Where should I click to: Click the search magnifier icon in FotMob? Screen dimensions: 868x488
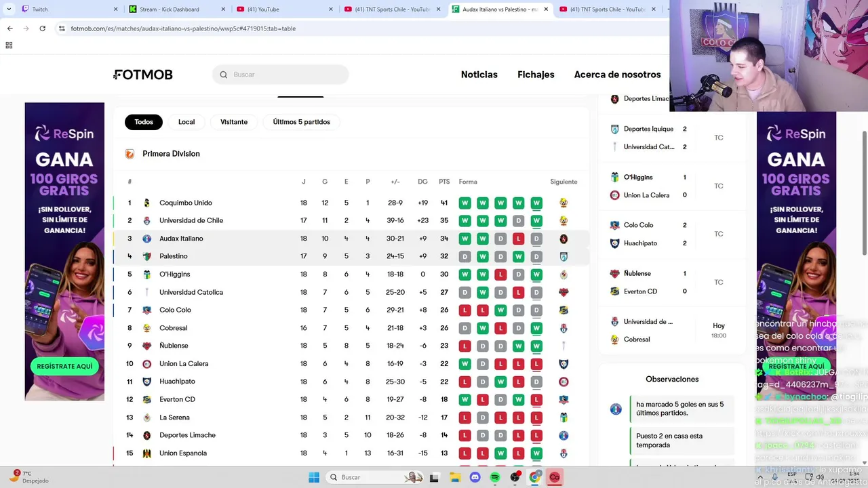[x=224, y=75]
